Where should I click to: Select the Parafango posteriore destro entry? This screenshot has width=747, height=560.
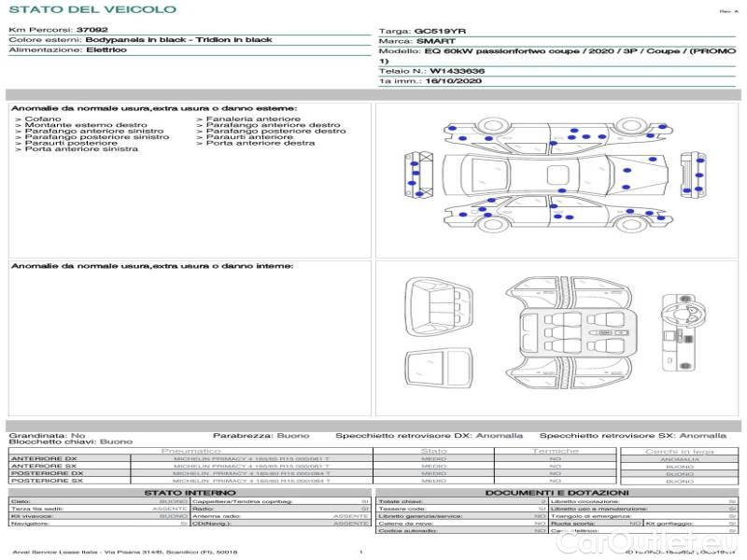(275, 131)
